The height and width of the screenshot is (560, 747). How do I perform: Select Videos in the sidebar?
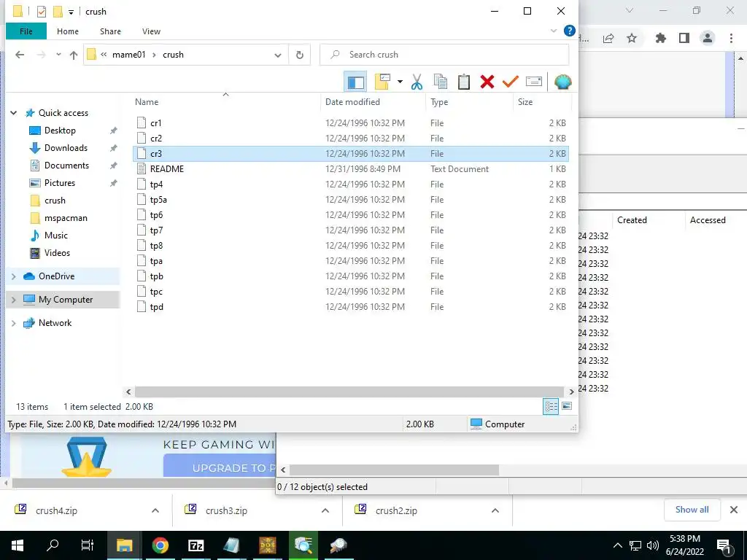[57, 253]
